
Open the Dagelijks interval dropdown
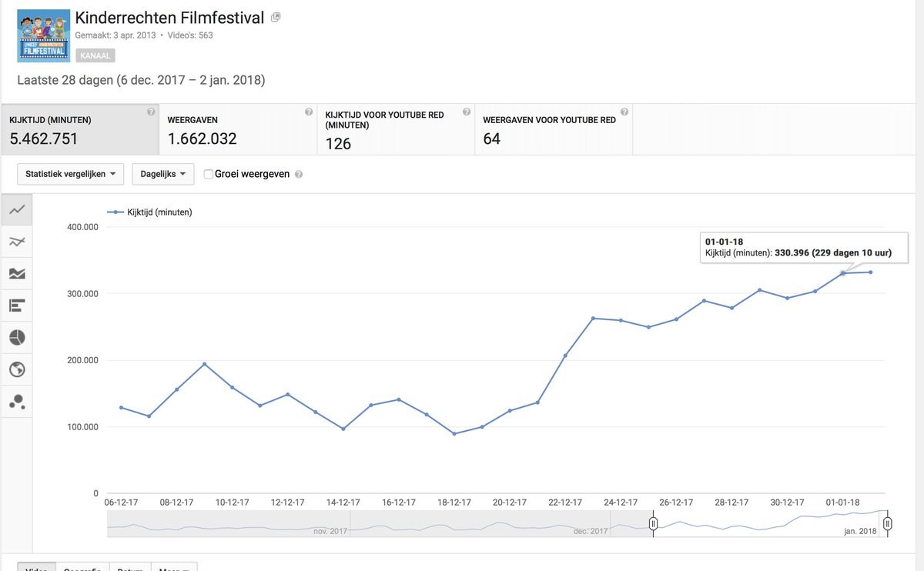click(x=162, y=174)
